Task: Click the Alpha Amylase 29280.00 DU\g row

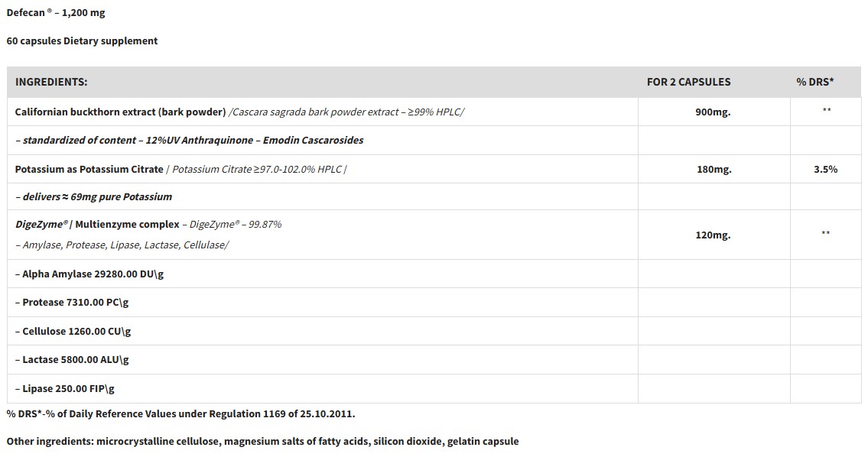Action: (x=89, y=274)
